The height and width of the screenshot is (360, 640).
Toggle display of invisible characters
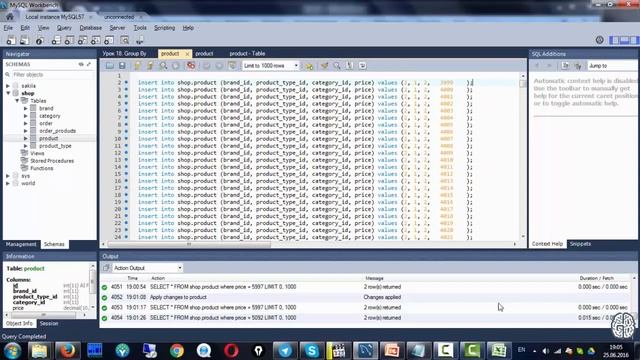click(349, 66)
